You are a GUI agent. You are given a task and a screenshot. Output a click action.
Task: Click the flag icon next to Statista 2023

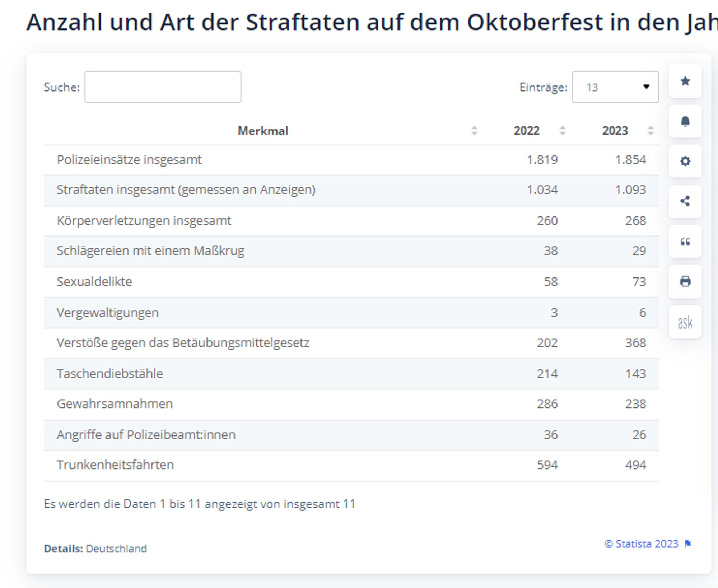click(x=688, y=543)
